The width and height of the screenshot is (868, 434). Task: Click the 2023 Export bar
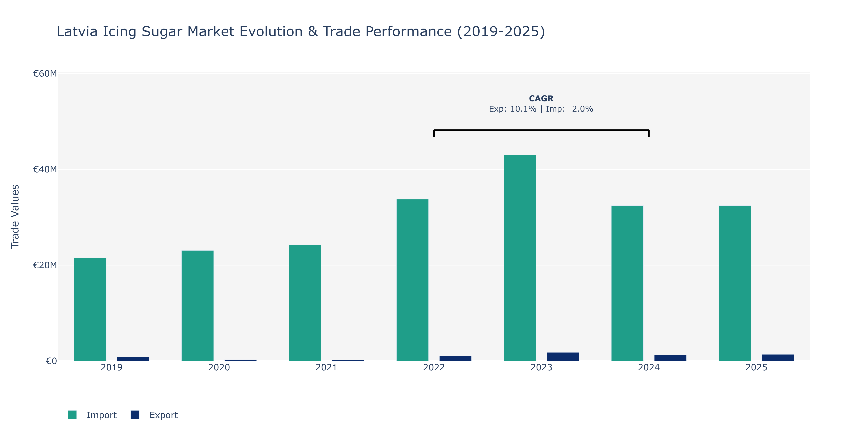pos(563,357)
